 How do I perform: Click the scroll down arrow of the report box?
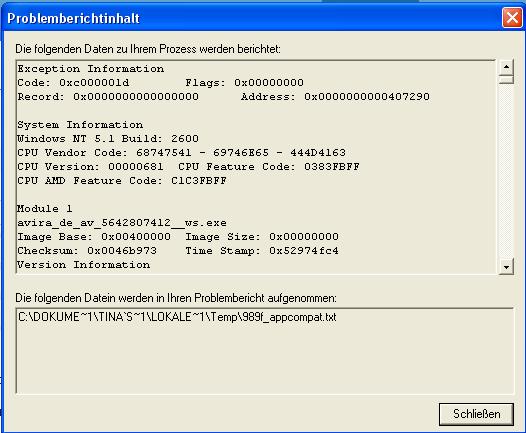(506, 267)
